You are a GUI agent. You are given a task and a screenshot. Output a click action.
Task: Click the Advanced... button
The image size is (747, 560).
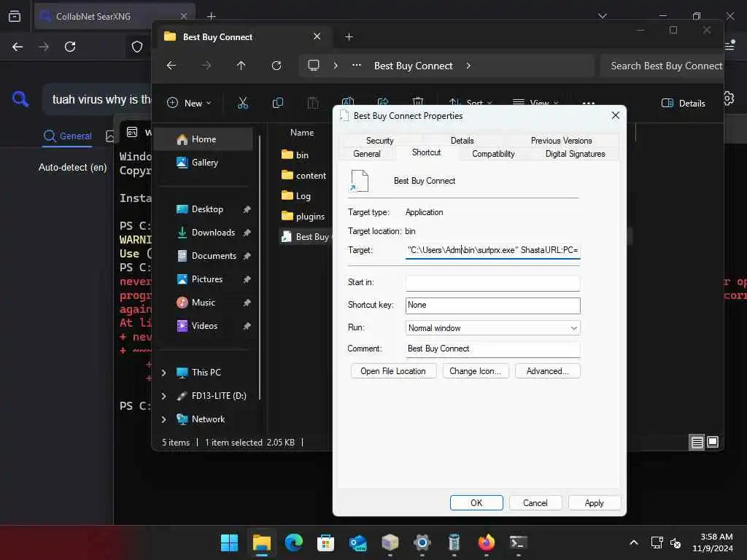pos(547,371)
